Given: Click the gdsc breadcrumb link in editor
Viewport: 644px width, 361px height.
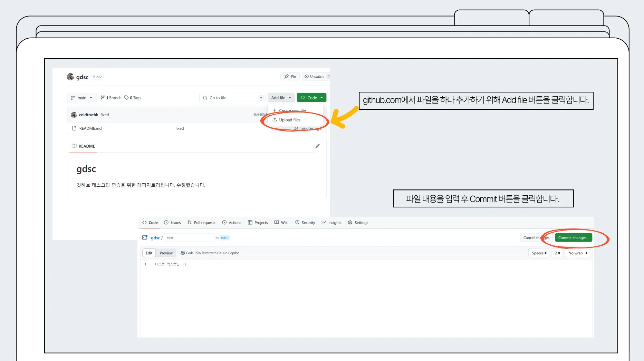Looking at the screenshot, I should pyautogui.click(x=155, y=238).
